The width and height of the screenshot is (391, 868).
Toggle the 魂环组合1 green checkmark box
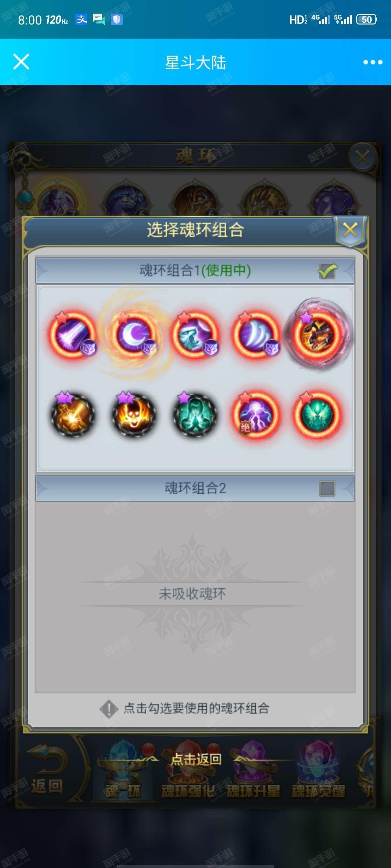[x=328, y=271]
